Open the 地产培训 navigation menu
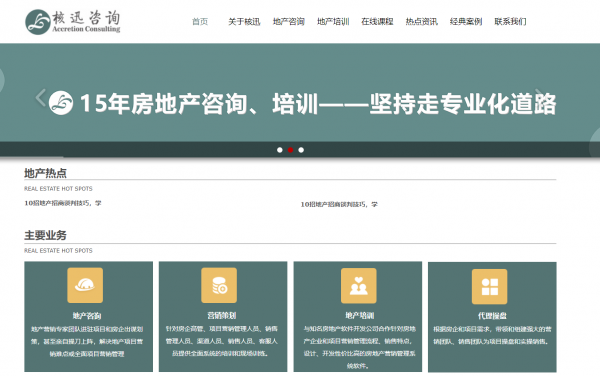The height and width of the screenshot is (376, 600). 333,21
